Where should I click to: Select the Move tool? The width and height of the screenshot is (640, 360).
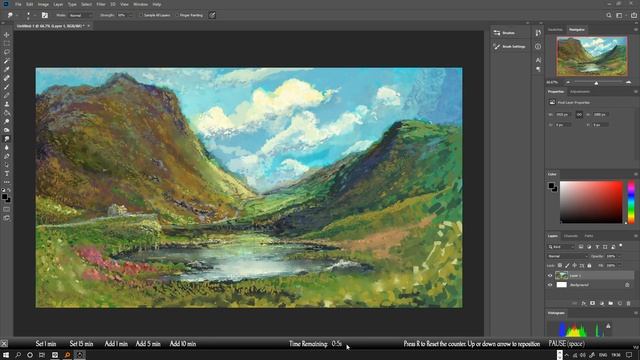pos(7,35)
